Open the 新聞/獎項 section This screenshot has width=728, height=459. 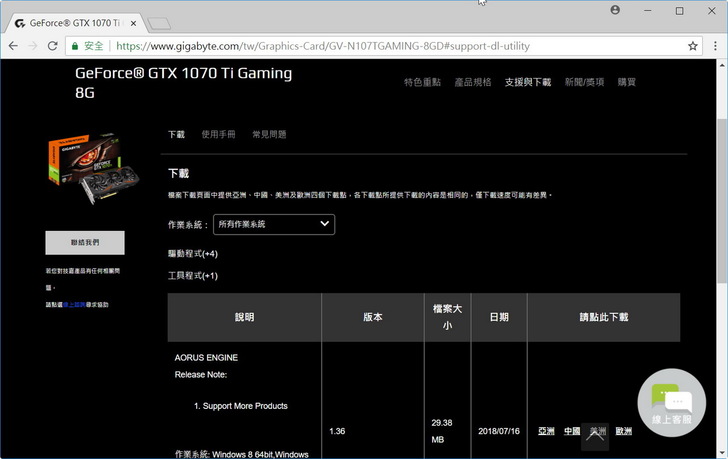tap(584, 82)
